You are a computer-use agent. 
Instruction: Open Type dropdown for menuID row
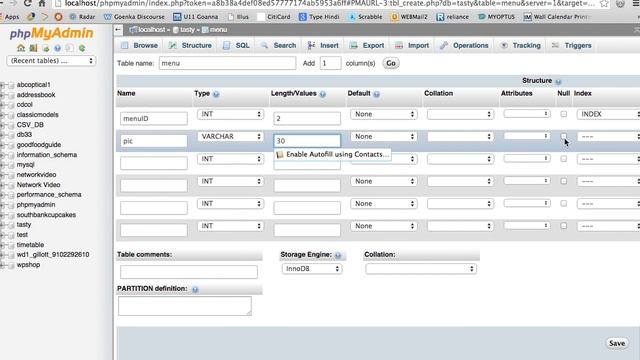coord(231,114)
